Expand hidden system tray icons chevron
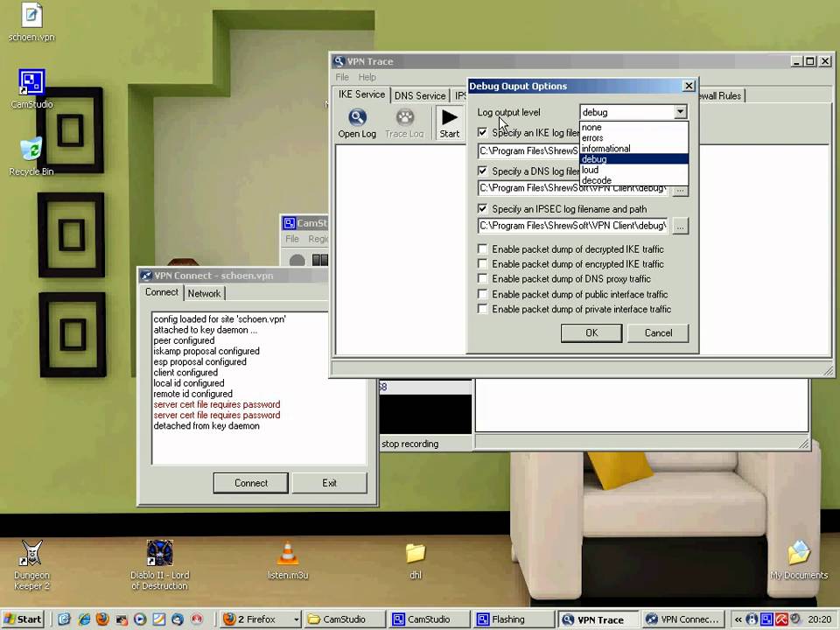The width and height of the screenshot is (840, 630). 738,619
